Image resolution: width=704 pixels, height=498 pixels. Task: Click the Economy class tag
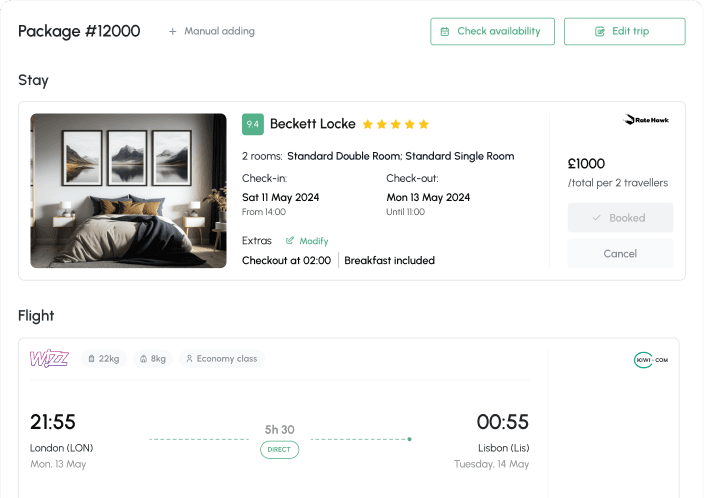222,359
